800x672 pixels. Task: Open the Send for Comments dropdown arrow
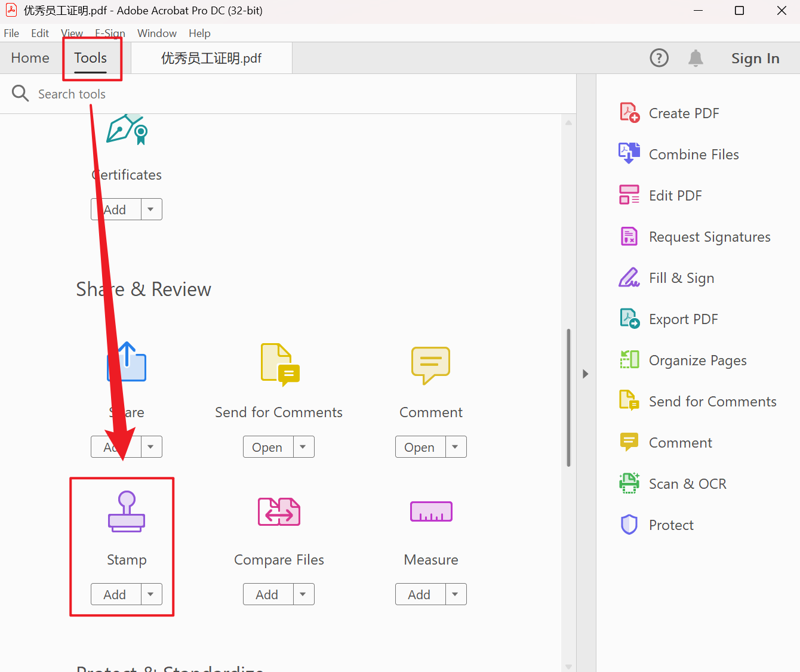[303, 447]
